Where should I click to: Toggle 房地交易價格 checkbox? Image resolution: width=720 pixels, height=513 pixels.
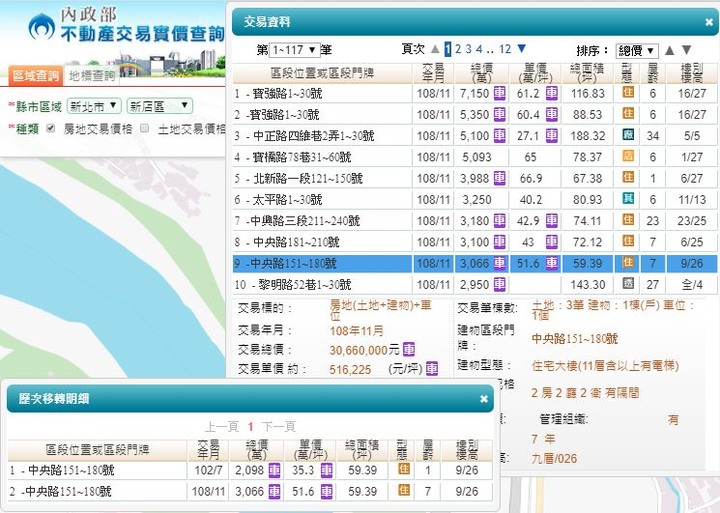51,128
